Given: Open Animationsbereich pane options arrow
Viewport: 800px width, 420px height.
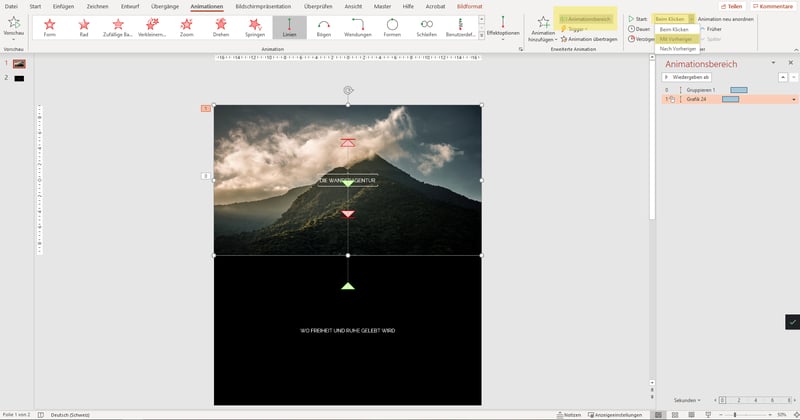Looking at the screenshot, I should point(773,63).
